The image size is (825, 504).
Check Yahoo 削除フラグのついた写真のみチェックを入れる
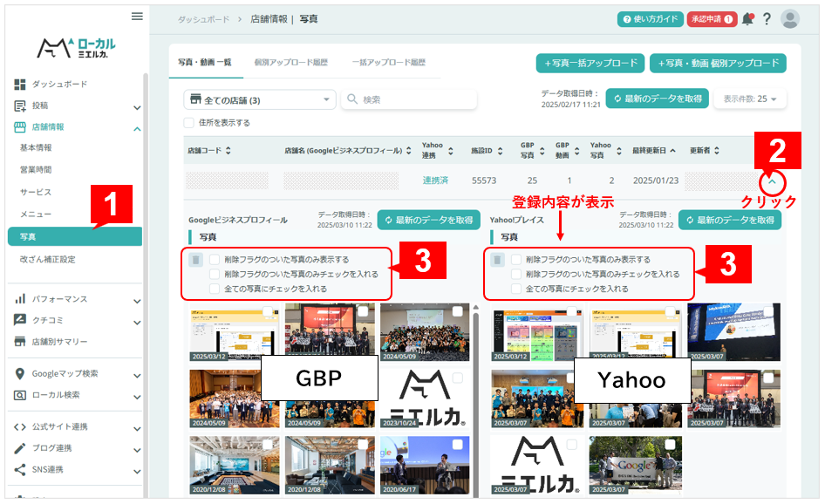[516, 274]
